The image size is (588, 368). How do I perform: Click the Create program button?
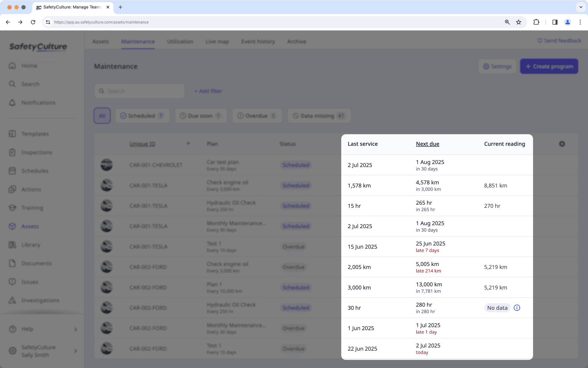(x=549, y=66)
